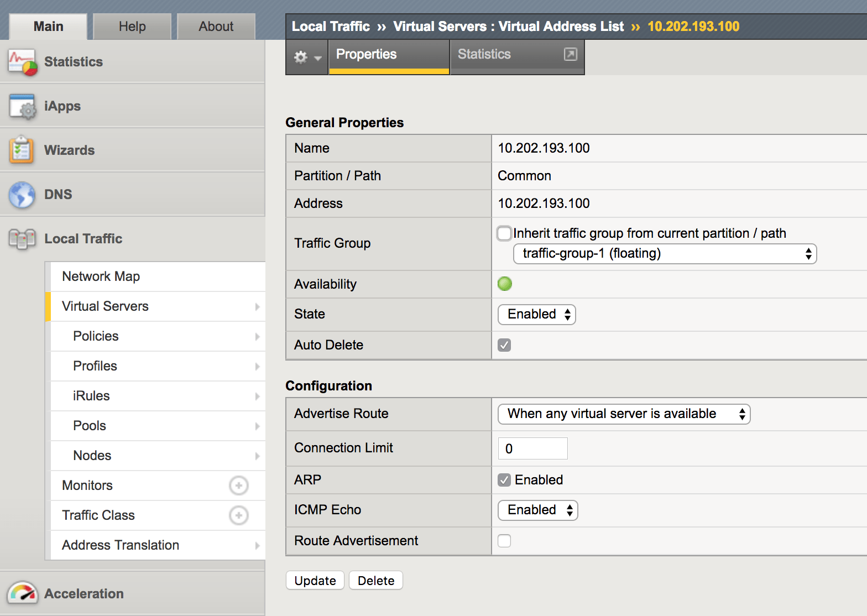The height and width of the screenshot is (616, 867).
Task: Click the Connection Limit input field
Action: (533, 448)
